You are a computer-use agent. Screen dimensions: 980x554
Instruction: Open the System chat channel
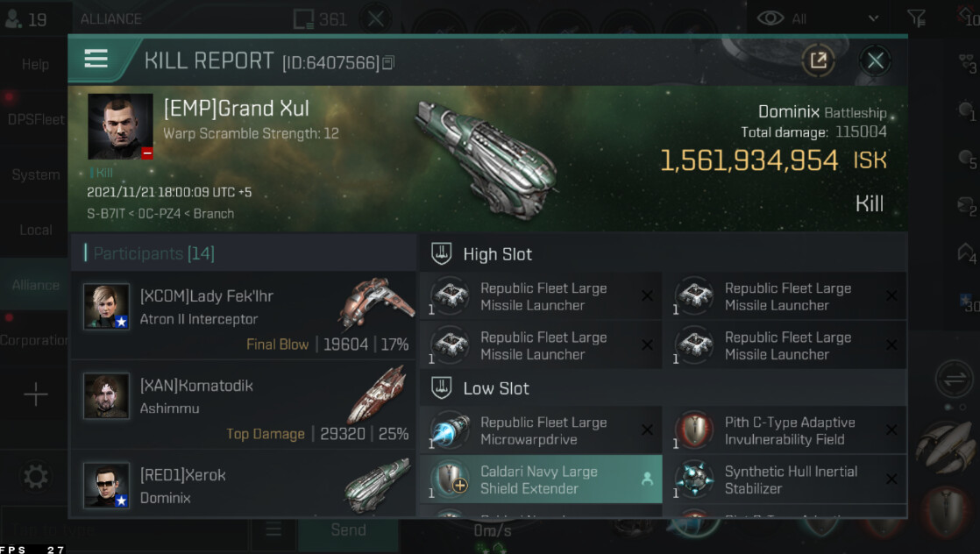(x=35, y=174)
